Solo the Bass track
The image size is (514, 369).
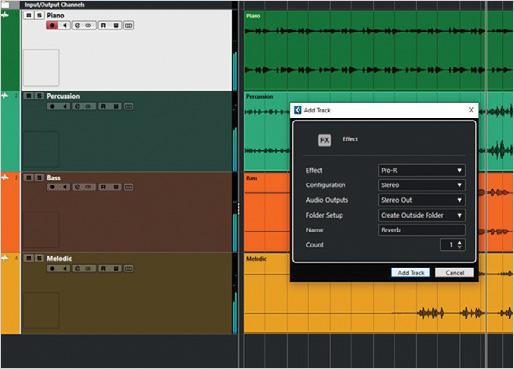coord(39,178)
